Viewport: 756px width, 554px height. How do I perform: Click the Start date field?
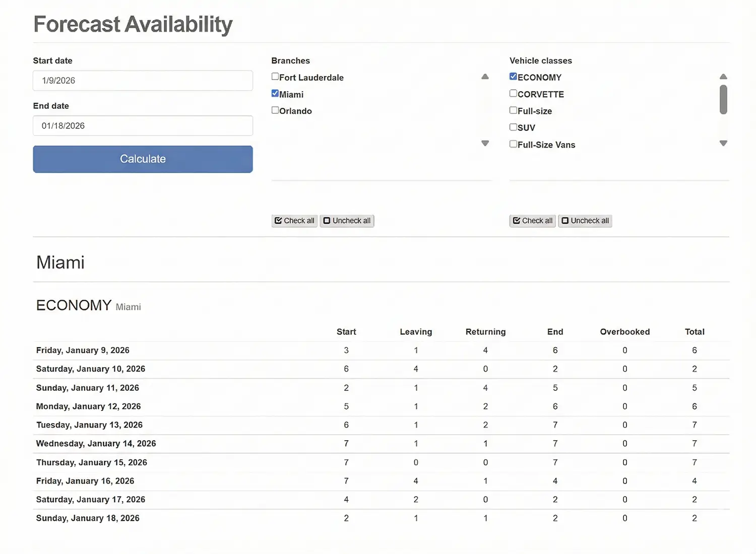point(143,81)
